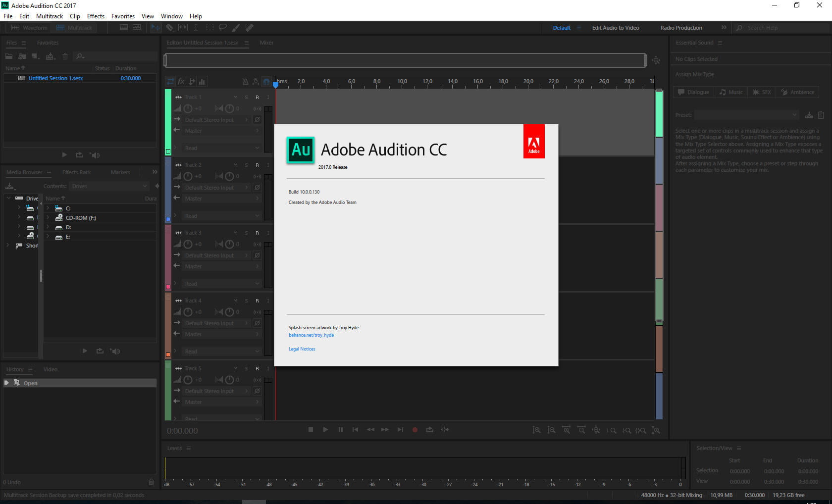Assign the Music mix type

pos(731,92)
